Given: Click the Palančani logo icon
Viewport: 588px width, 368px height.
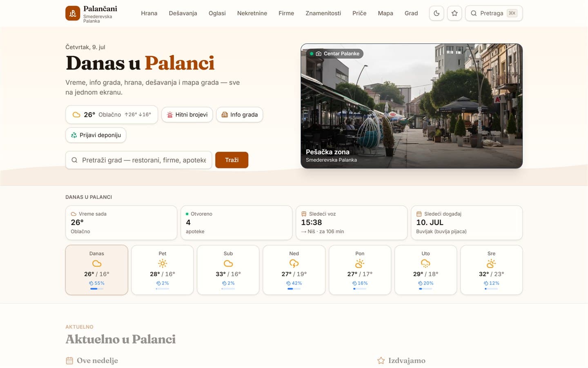Looking at the screenshot, I should click(x=73, y=13).
